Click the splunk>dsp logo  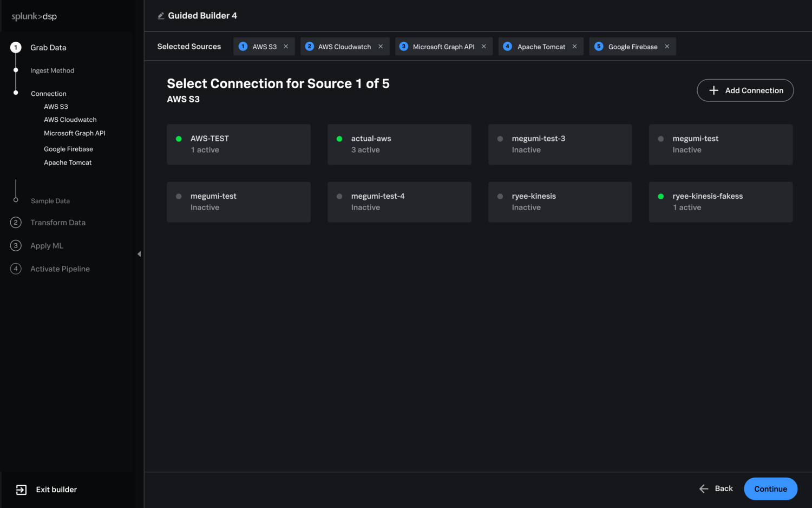(34, 16)
